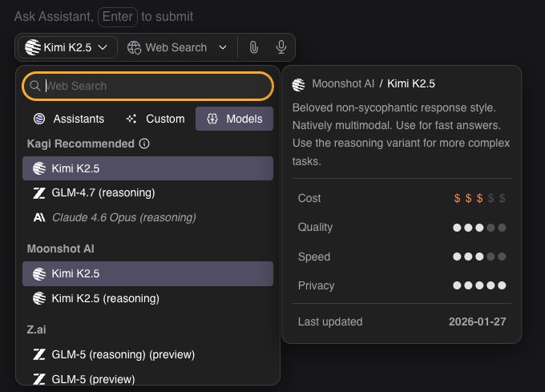This screenshot has height=392, width=545.
Task: Click the brain icon on the Models tab
Action: [212, 119]
